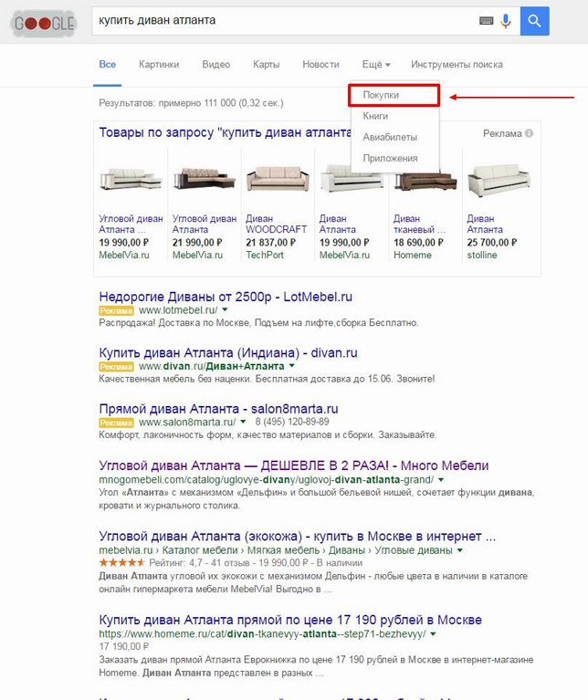Open Инструменты поиска
The height and width of the screenshot is (700, 588).
[x=457, y=64]
